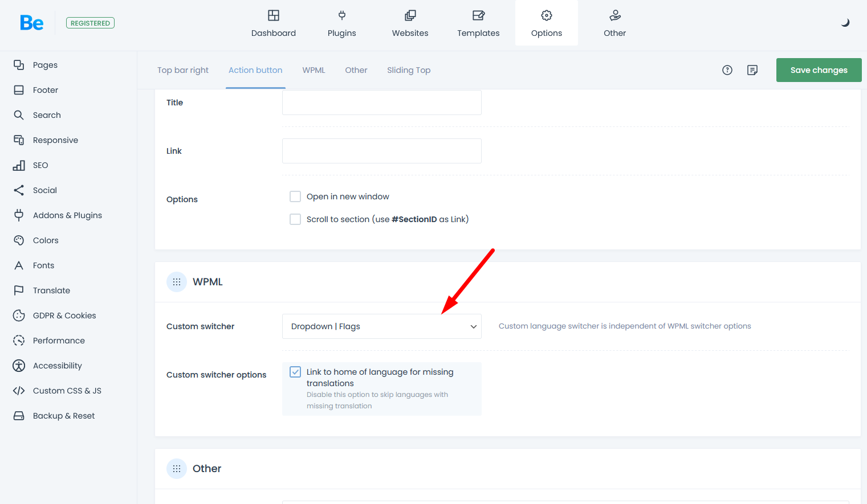
Task: Open the Other hand icon in top navigation
Action: click(x=615, y=15)
